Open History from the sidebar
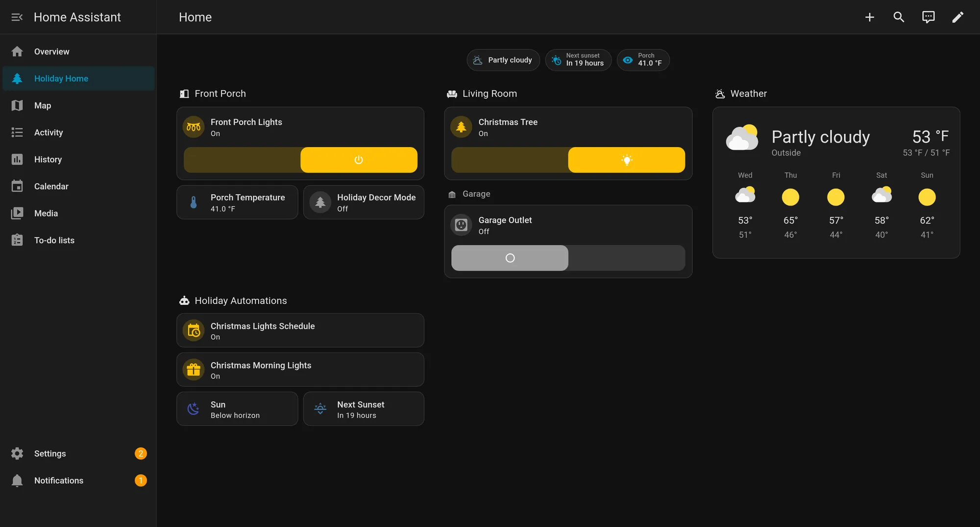Viewport: 980px width, 527px height. click(78, 159)
